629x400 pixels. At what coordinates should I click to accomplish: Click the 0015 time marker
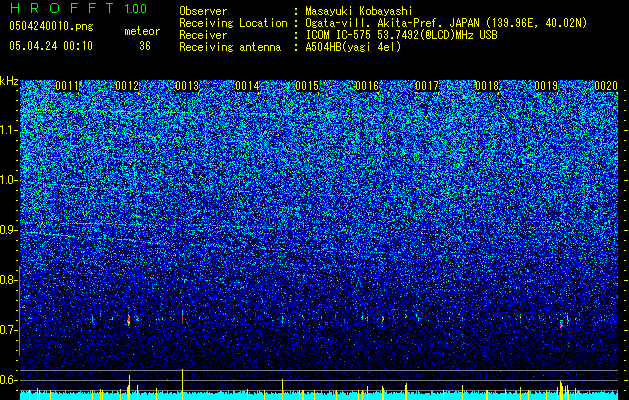307,86
